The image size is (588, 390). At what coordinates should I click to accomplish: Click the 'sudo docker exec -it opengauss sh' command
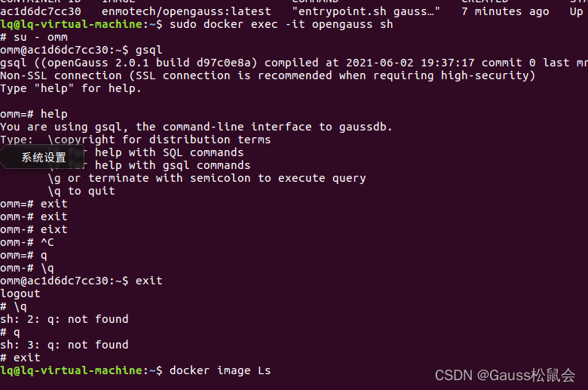point(281,24)
